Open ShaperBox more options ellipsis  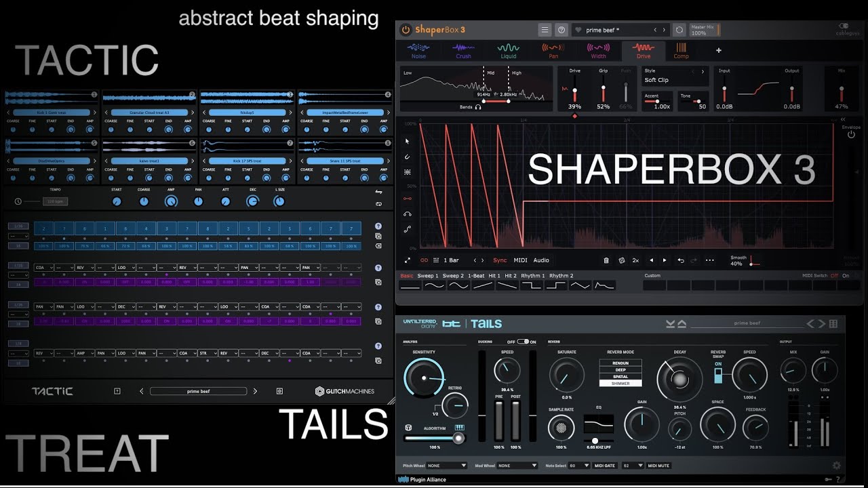[709, 260]
